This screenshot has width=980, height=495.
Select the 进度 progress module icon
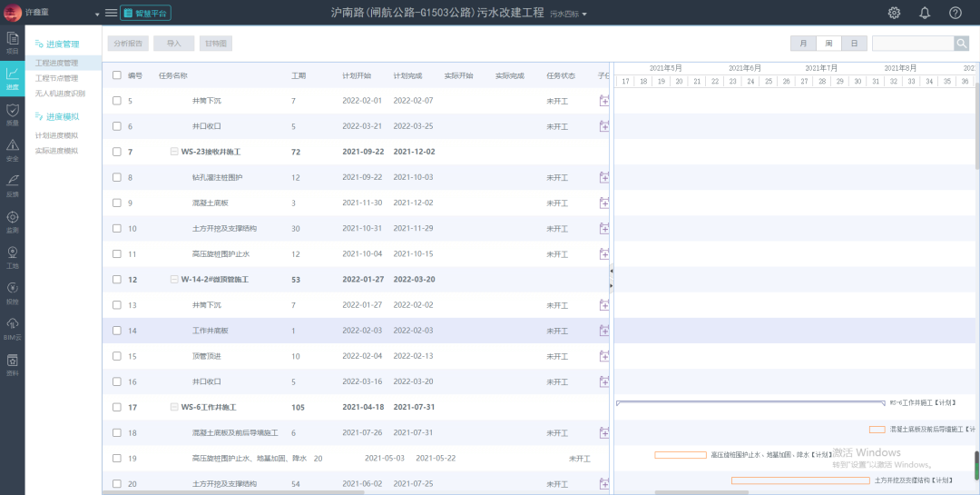pyautogui.click(x=13, y=79)
